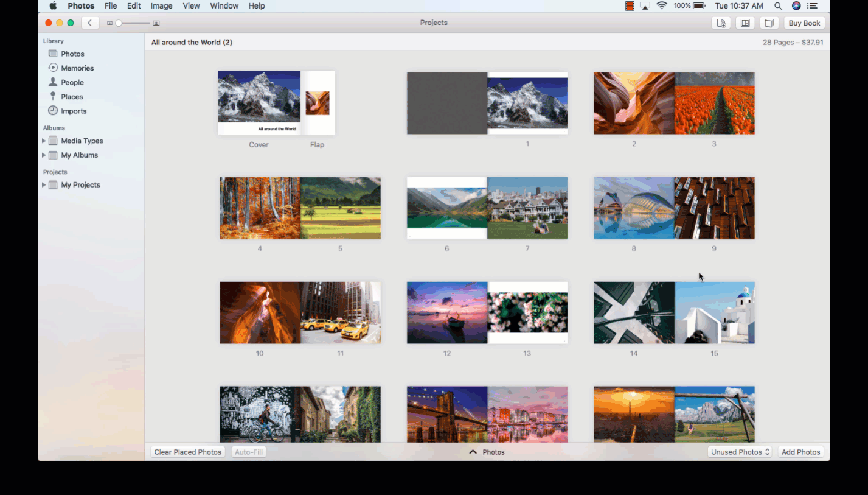Select page 15 white church thumbnail

pyautogui.click(x=715, y=312)
